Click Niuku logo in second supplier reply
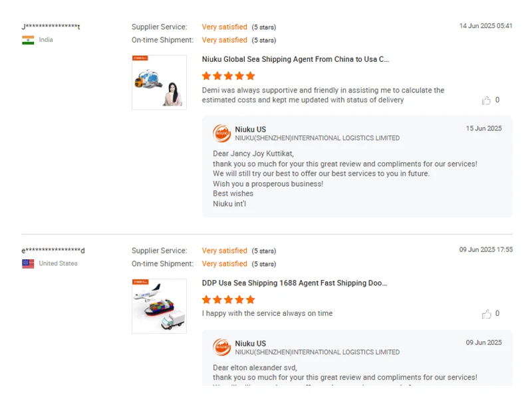This screenshot has height=399, width=532. click(x=221, y=347)
